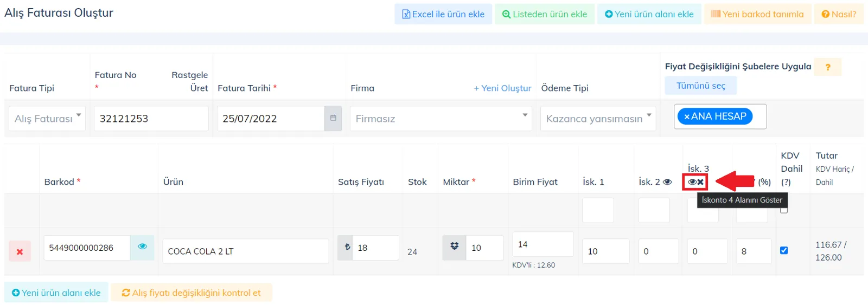This screenshot has height=305, width=868.
Task: Click the empty İsk. 1 header-row field
Action: [598, 210]
